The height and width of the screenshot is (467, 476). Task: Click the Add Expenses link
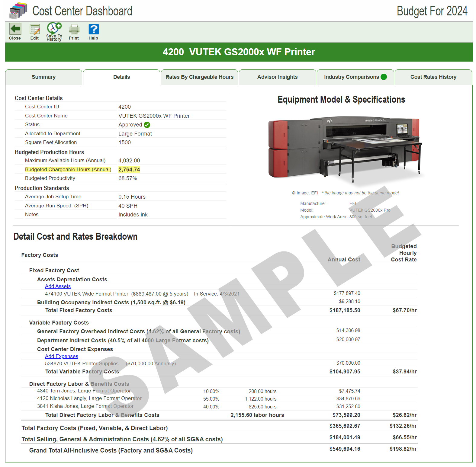tap(62, 356)
